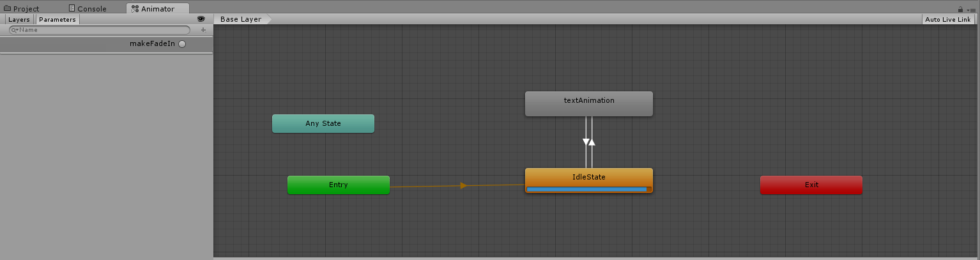
Task: Select the Entry to IdleState transition arrow
Action: pyautogui.click(x=464, y=186)
